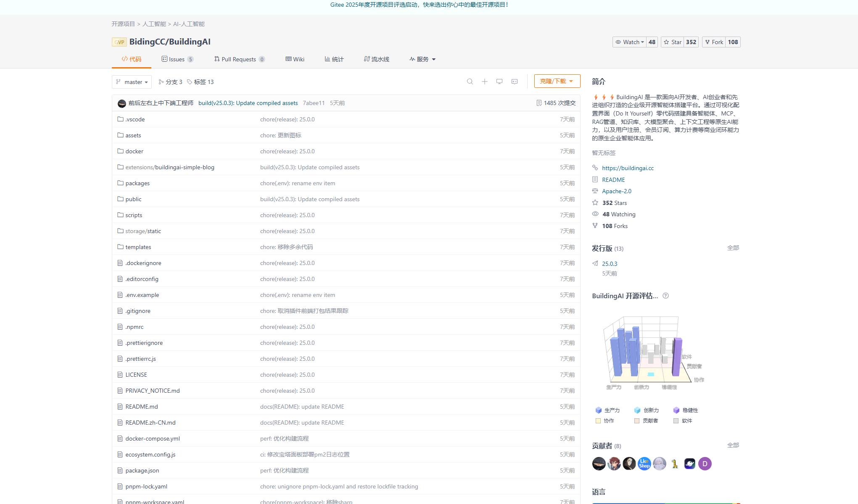This screenshot has width=858, height=504.
Task: Click the search magnifier icon in file toolbar
Action: tap(470, 81)
